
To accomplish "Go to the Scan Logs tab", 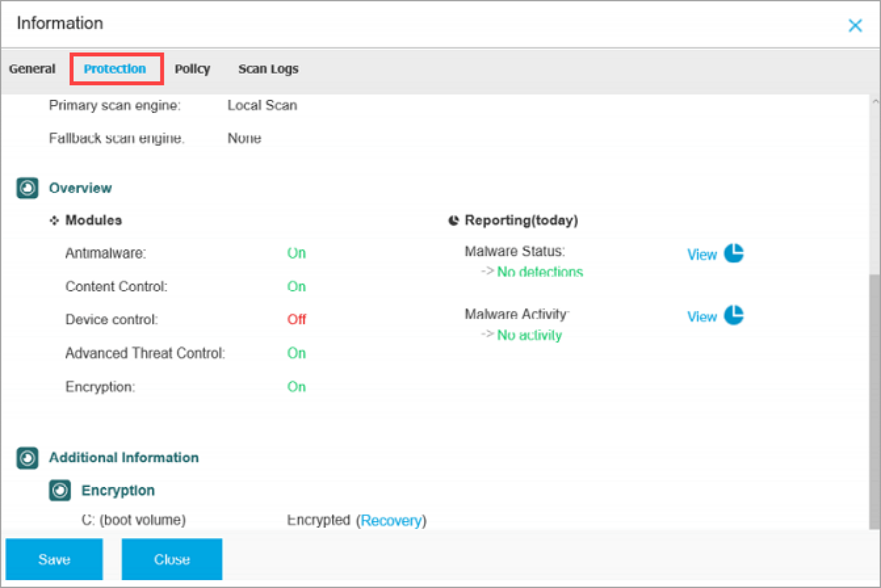I will 268,69.
